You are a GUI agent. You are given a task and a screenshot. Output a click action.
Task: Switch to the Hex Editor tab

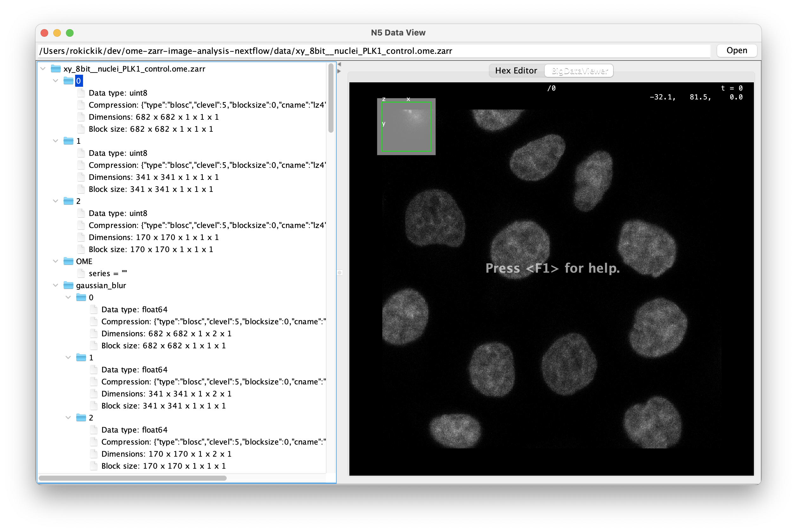click(x=516, y=71)
